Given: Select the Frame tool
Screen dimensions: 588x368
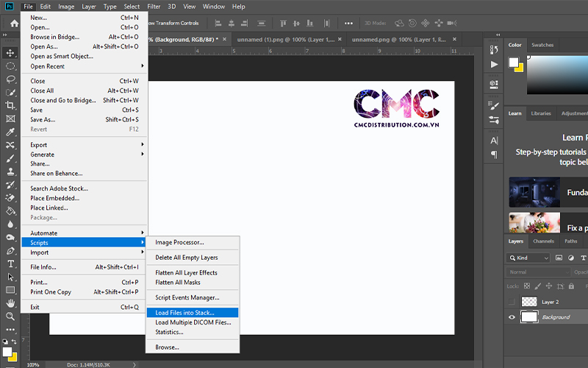Looking at the screenshot, I should pos(10,118).
